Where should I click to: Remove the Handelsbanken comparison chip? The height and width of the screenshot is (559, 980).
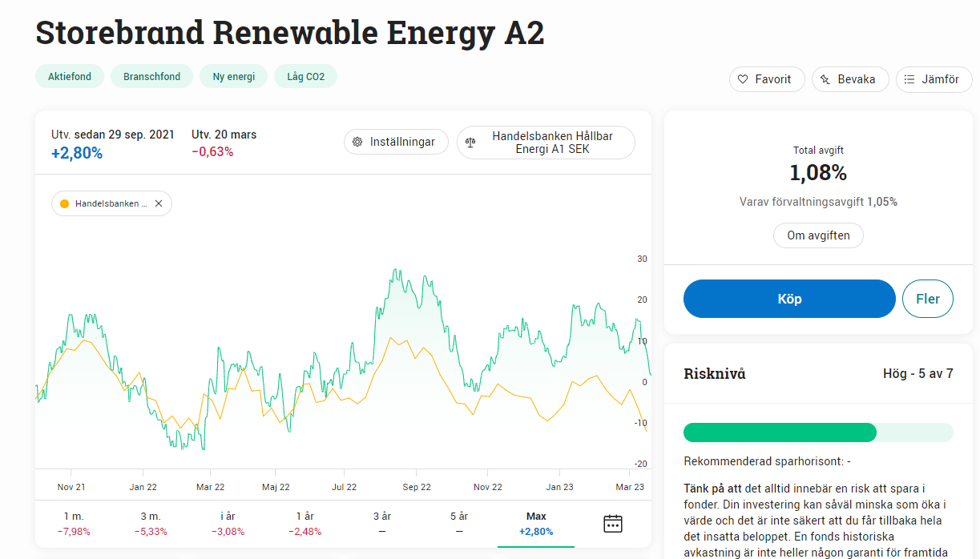pos(159,203)
